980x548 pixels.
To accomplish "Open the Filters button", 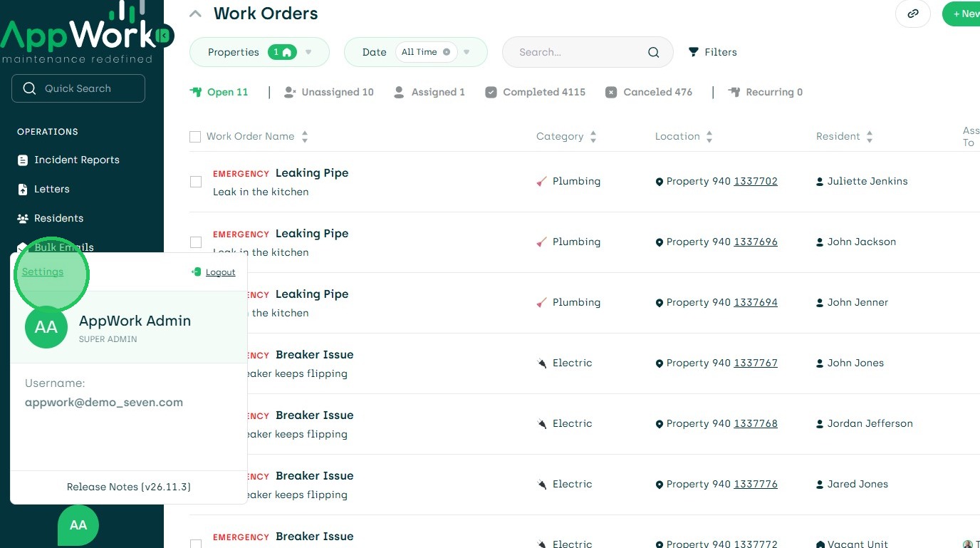I will 713,52.
